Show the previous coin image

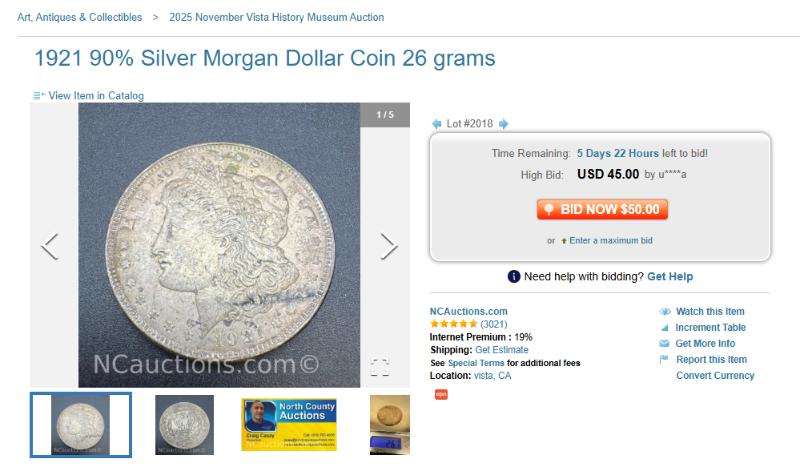point(50,247)
